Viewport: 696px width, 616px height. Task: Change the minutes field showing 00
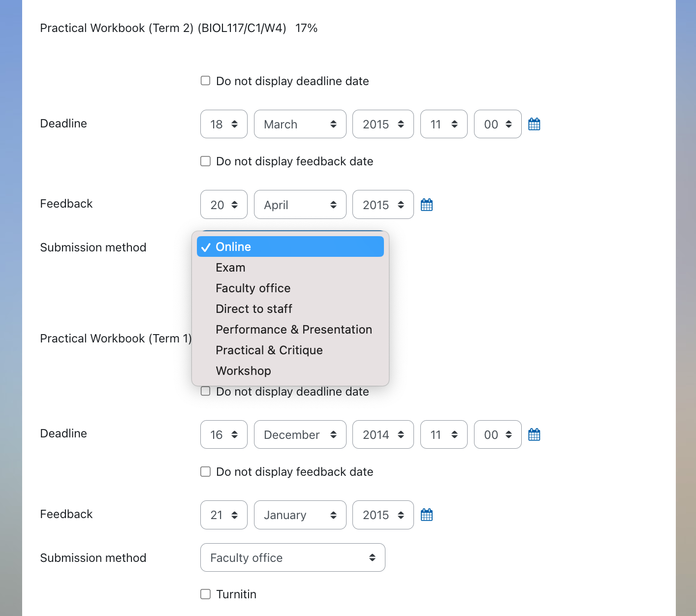(498, 124)
